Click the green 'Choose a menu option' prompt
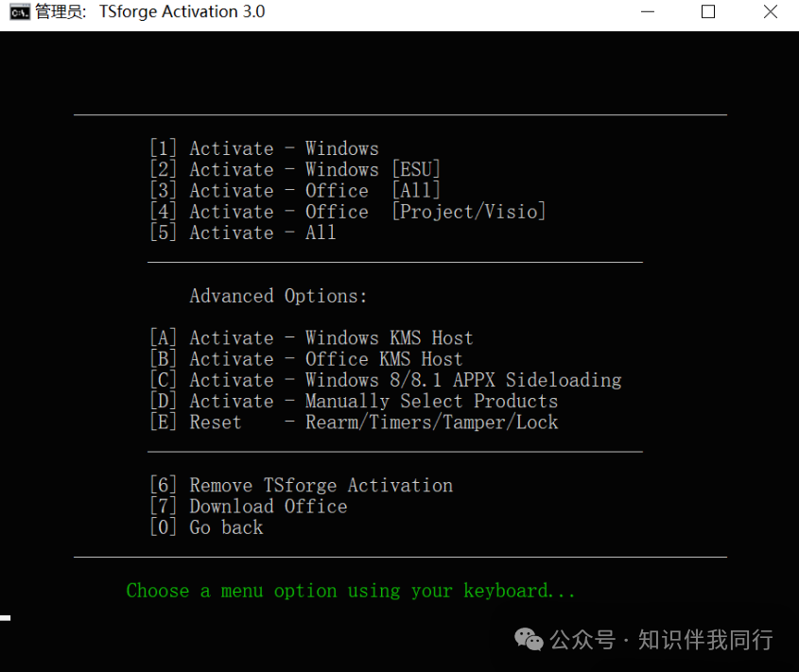The image size is (799, 672). point(351,591)
